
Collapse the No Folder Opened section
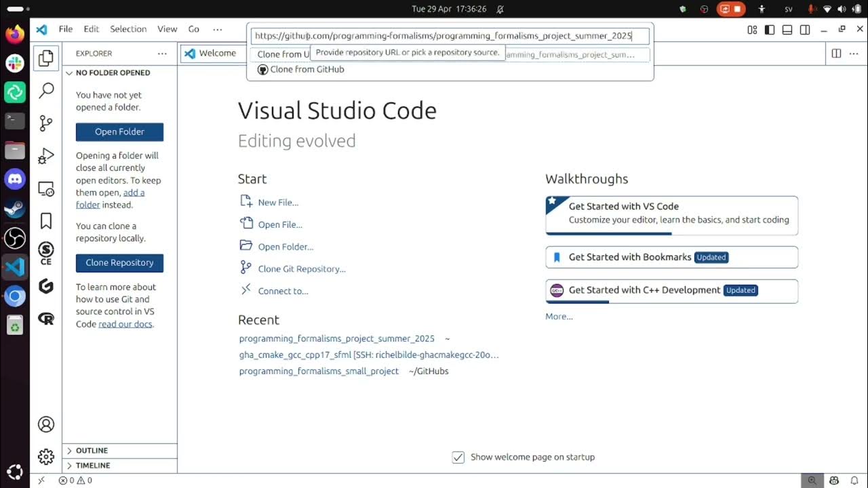(113, 73)
